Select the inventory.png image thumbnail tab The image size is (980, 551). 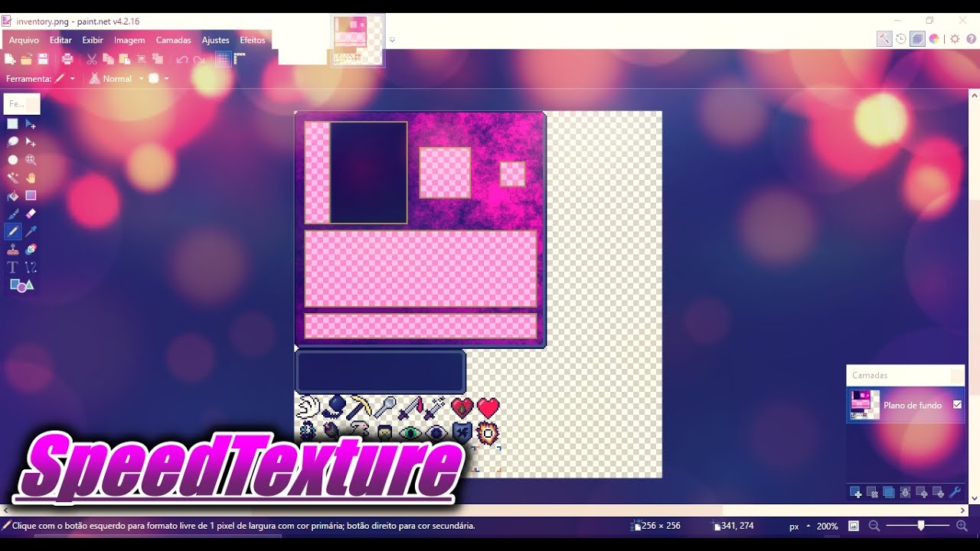coord(357,41)
